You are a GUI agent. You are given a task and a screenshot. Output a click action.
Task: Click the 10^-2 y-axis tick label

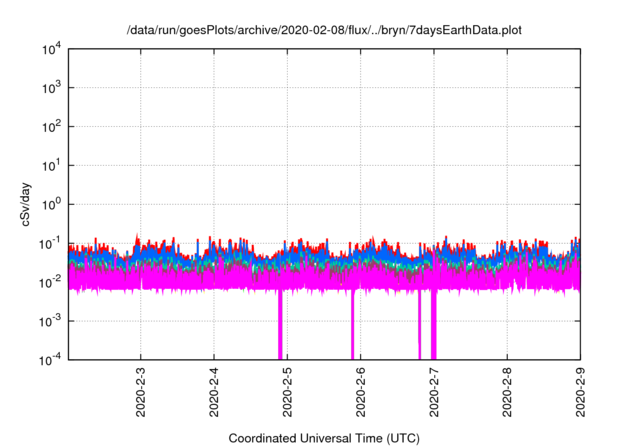50,282
